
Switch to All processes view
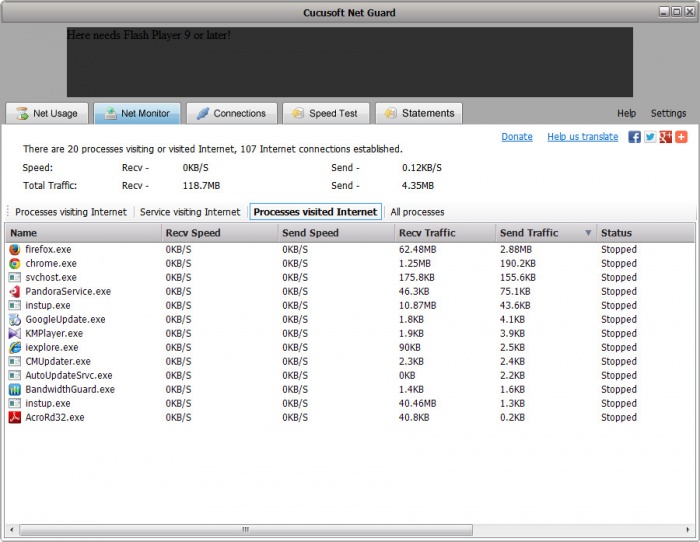tap(417, 212)
